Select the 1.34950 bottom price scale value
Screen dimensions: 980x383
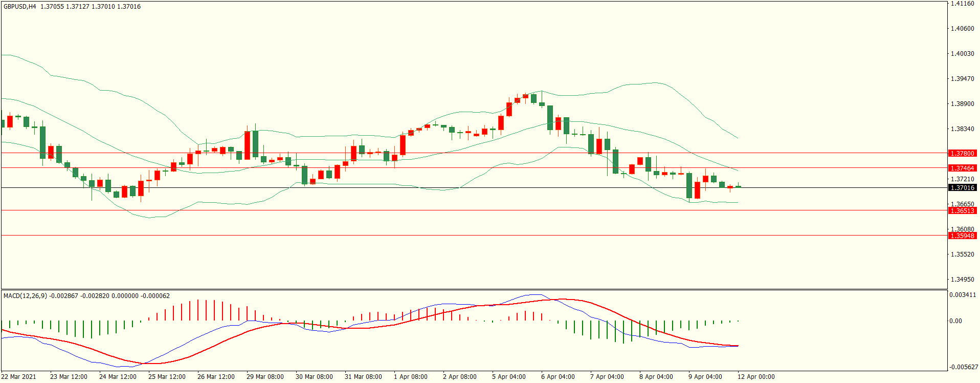tap(962, 280)
